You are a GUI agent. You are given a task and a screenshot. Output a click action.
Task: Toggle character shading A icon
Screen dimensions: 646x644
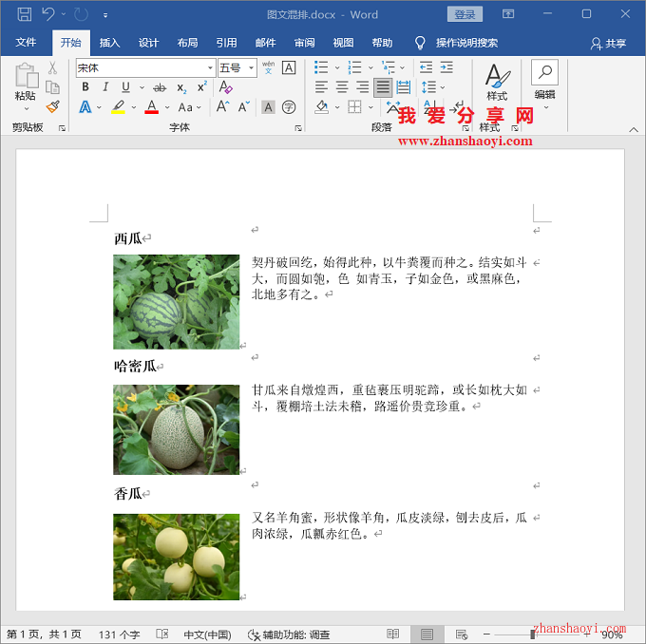click(268, 107)
